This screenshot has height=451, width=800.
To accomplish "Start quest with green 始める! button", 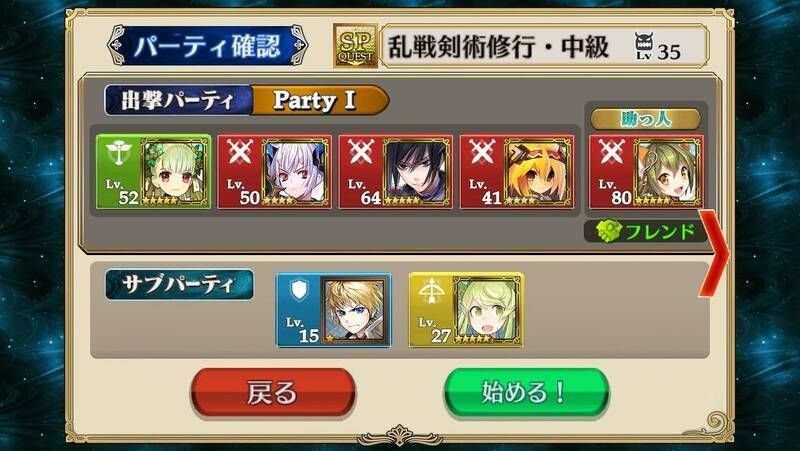I will click(526, 393).
